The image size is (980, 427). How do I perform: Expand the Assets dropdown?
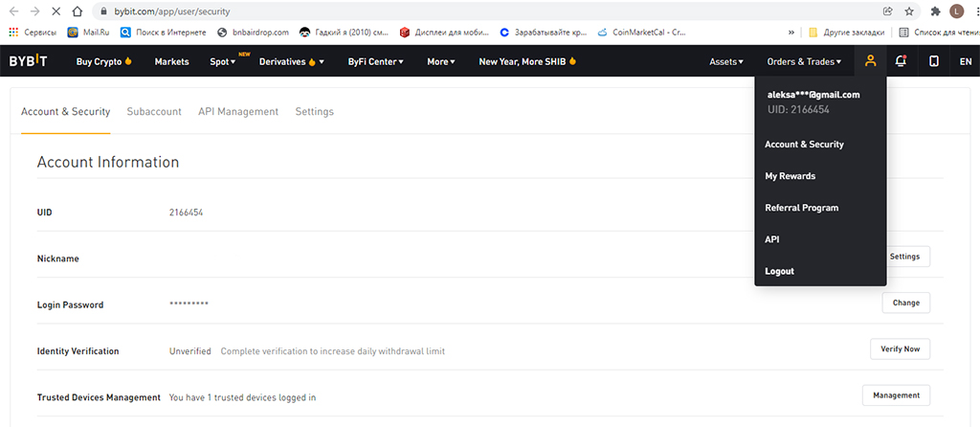click(x=726, y=61)
